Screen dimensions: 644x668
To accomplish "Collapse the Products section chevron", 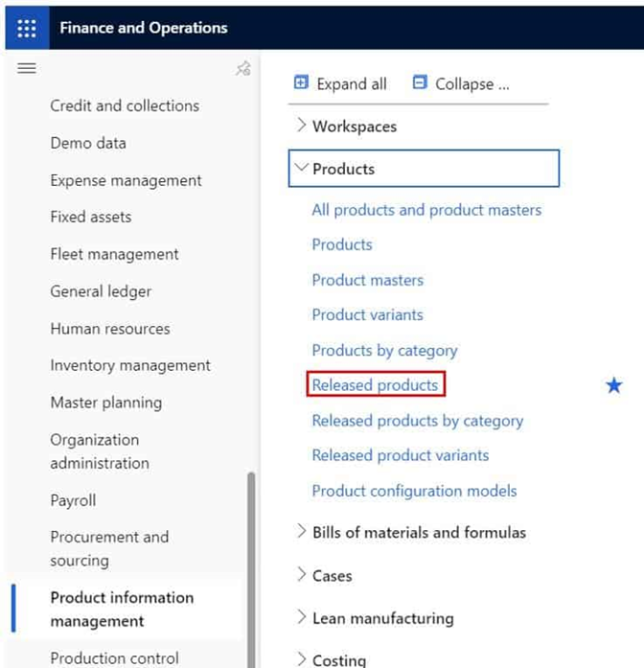I will click(301, 167).
